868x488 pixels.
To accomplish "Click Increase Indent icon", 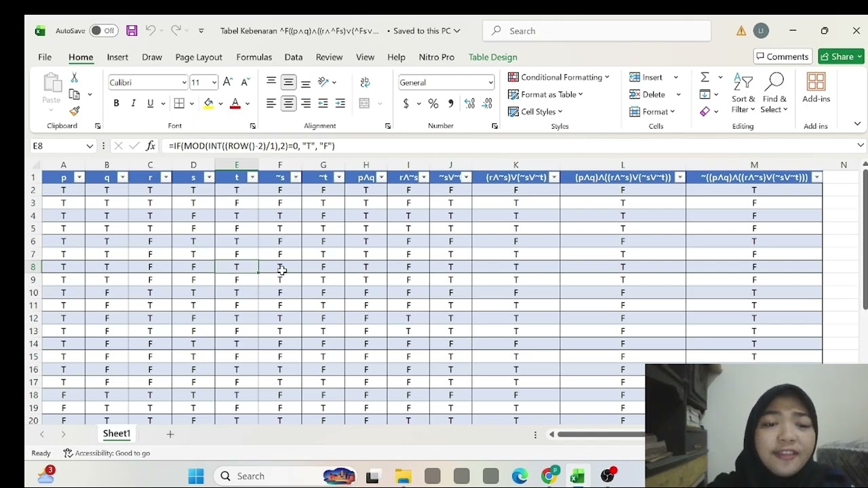I will 340,103.
